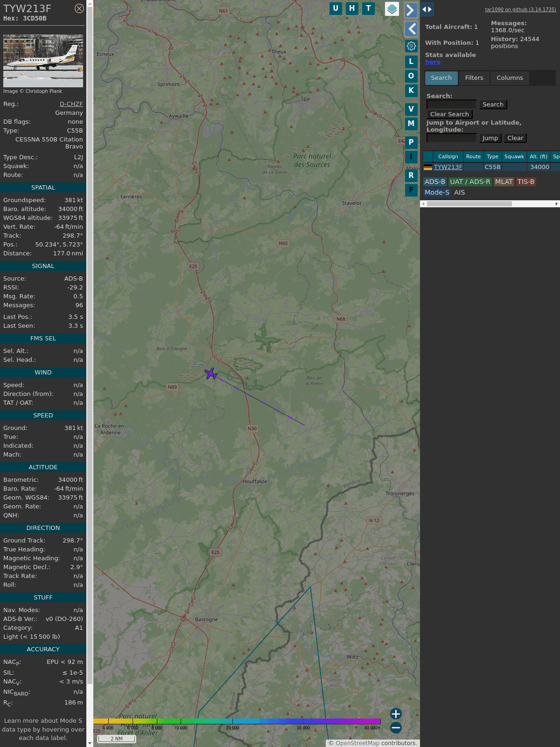Zoom in with the plus button

coord(396,713)
